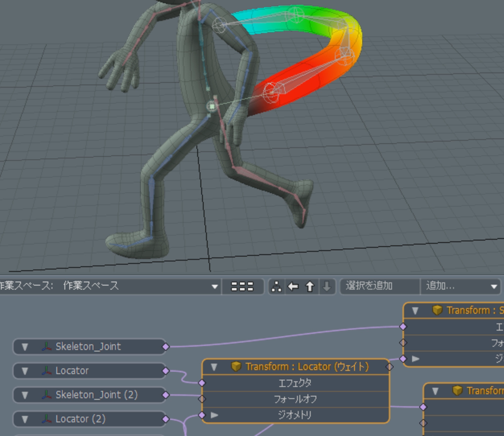The height and width of the screenshot is (436, 504).
Task: Click the node hierarchy icon in toolbar
Action: [277, 286]
